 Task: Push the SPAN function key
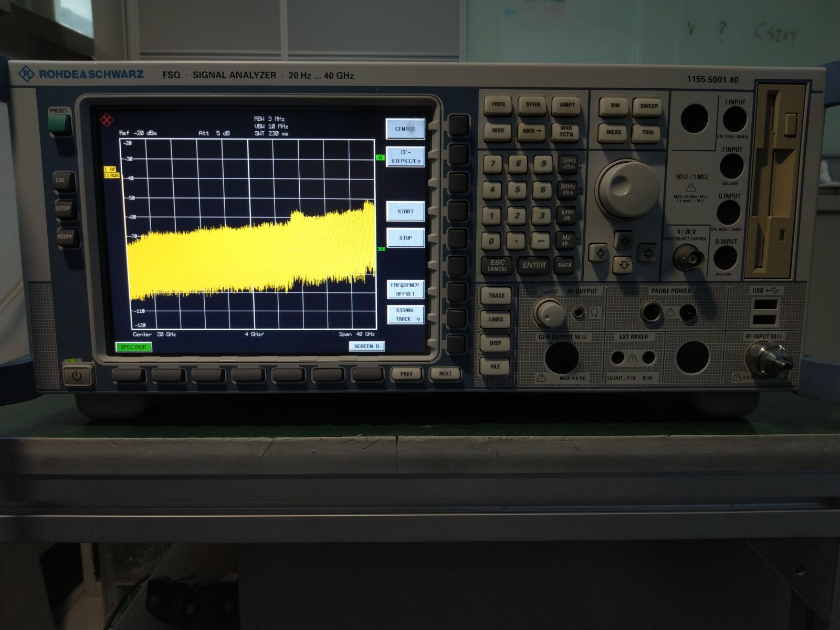click(x=532, y=105)
